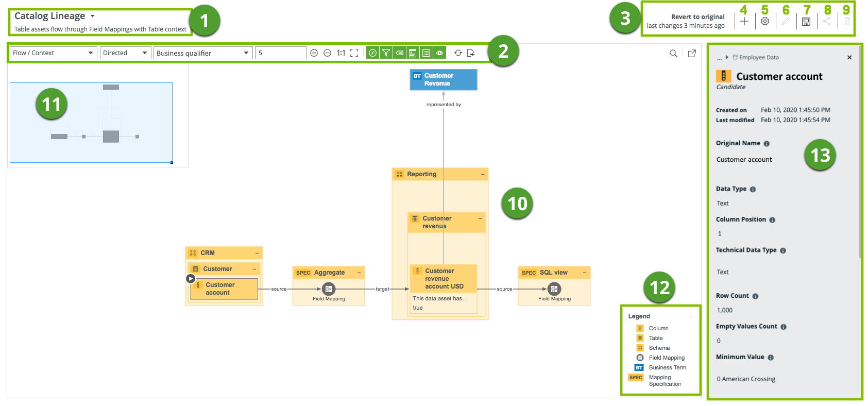The image size is (868, 406).
Task: Click the depth value field showing 5
Action: point(280,53)
